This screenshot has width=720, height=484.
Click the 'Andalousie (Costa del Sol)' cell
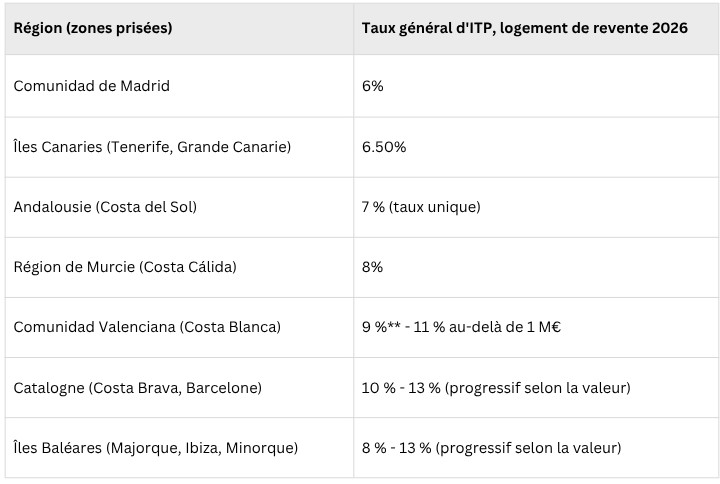pos(179,207)
